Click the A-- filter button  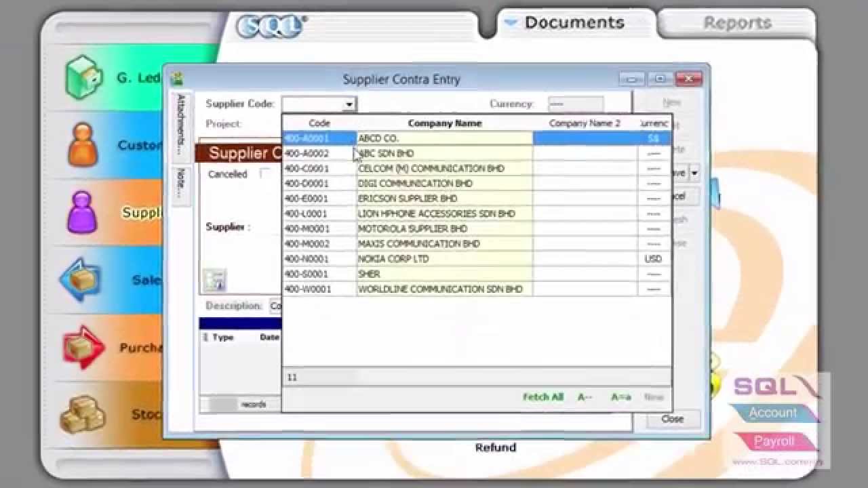pyautogui.click(x=585, y=397)
